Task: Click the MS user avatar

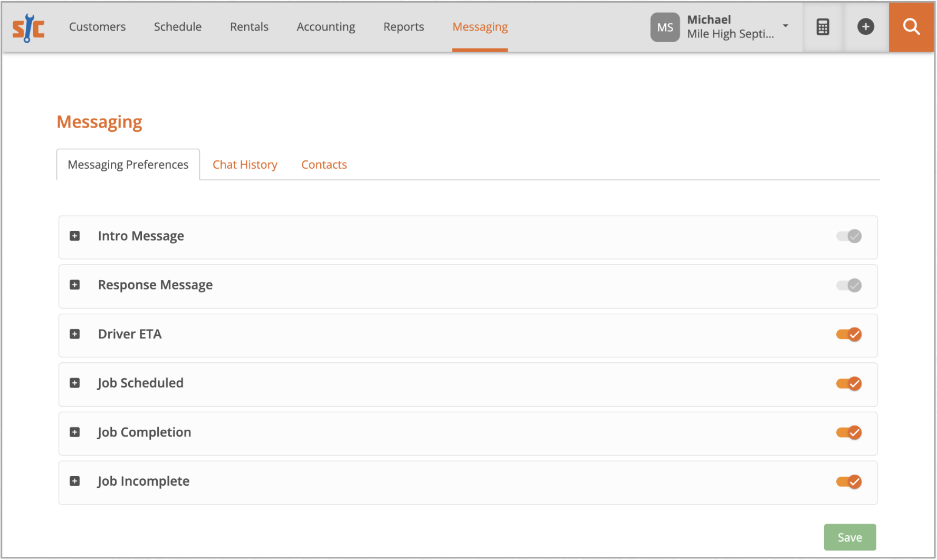Action: (665, 27)
